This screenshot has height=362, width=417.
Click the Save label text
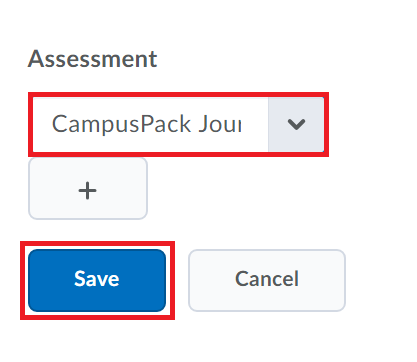[x=97, y=279]
